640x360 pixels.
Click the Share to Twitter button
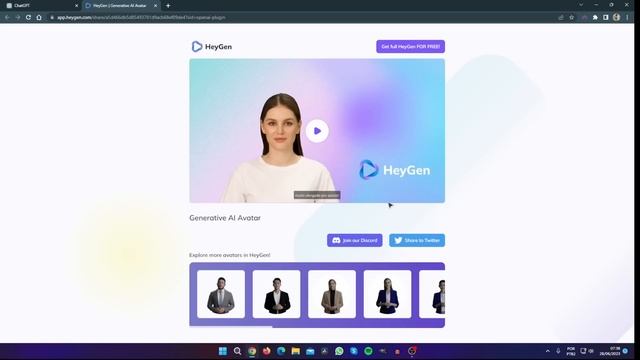[x=417, y=240]
